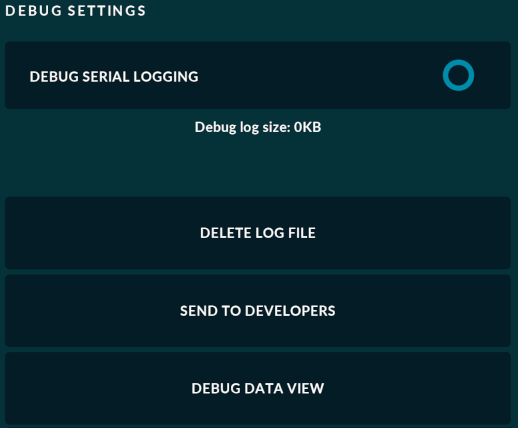Click the word SETTINGS in the header
This screenshot has height=428, width=518.
pos(107,11)
